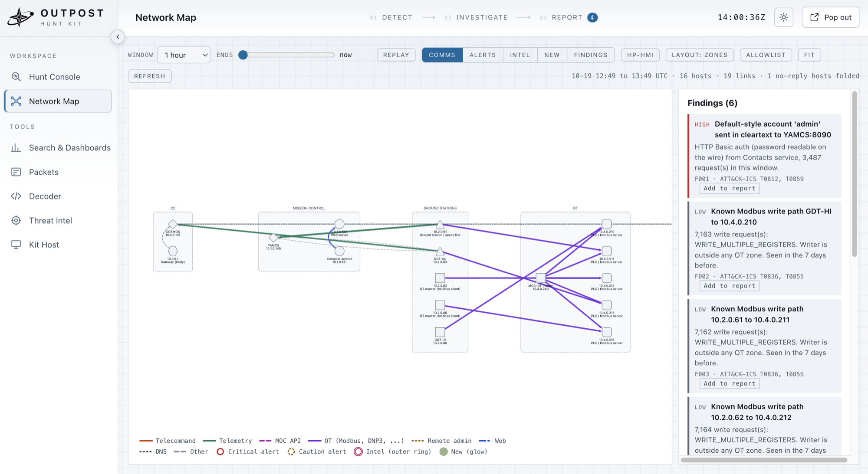The image size is (868, 474).
Task: Select the GDT-AU ground station node
Action: pyautogui.click(x=440, y=252)
